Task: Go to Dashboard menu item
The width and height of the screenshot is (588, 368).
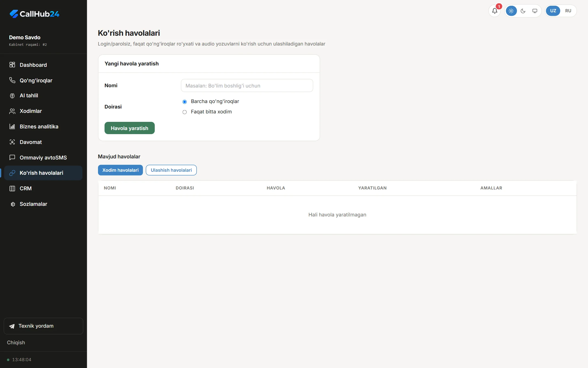Action: point(43,65)
